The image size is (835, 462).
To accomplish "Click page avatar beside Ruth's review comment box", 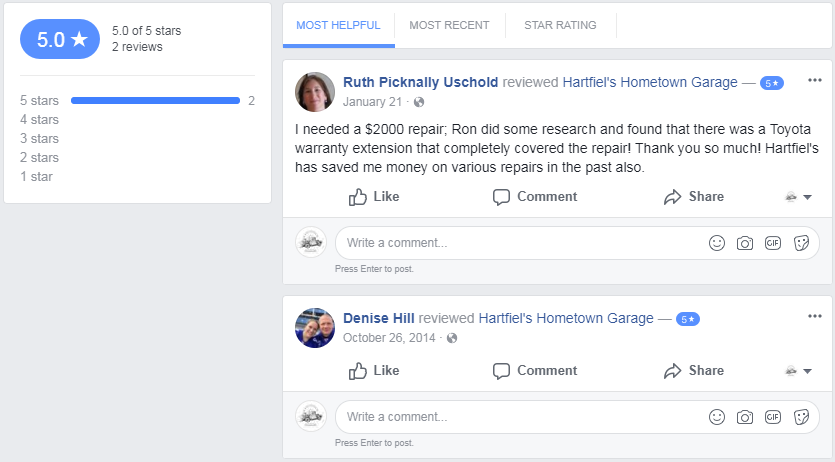I will 311,243.
